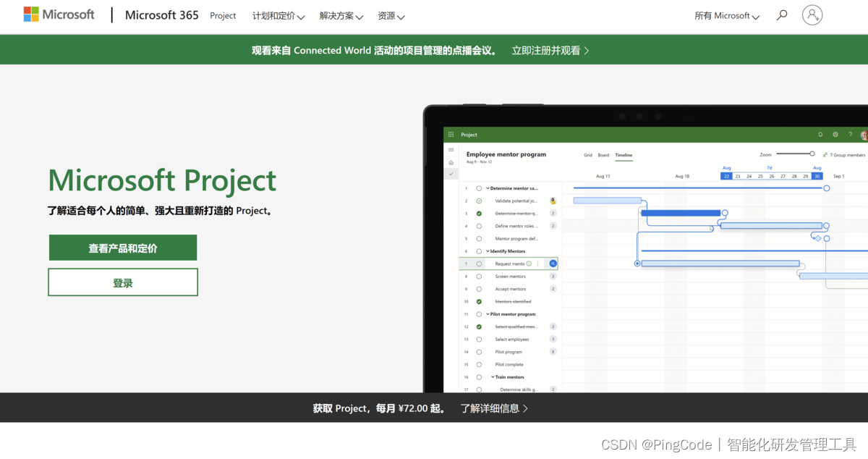The height and width of the screenshot is (459, 868).
Task: Expand the 资源 dropdown menu
Action: point(391,15)
